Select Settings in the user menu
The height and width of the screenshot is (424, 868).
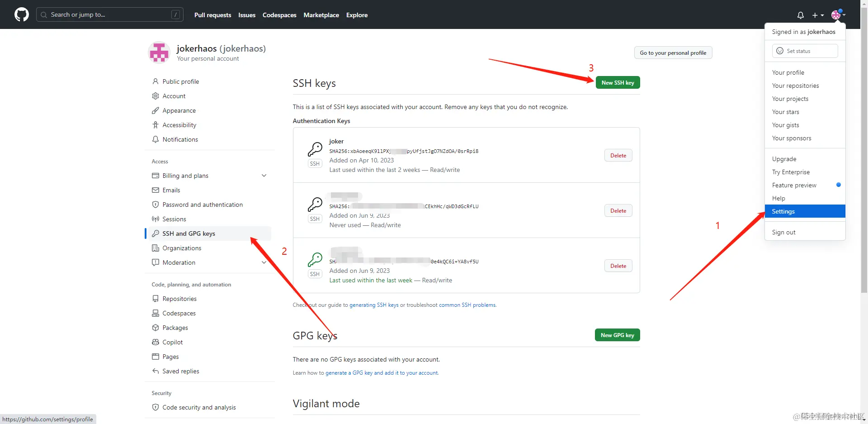coord(805,211)
